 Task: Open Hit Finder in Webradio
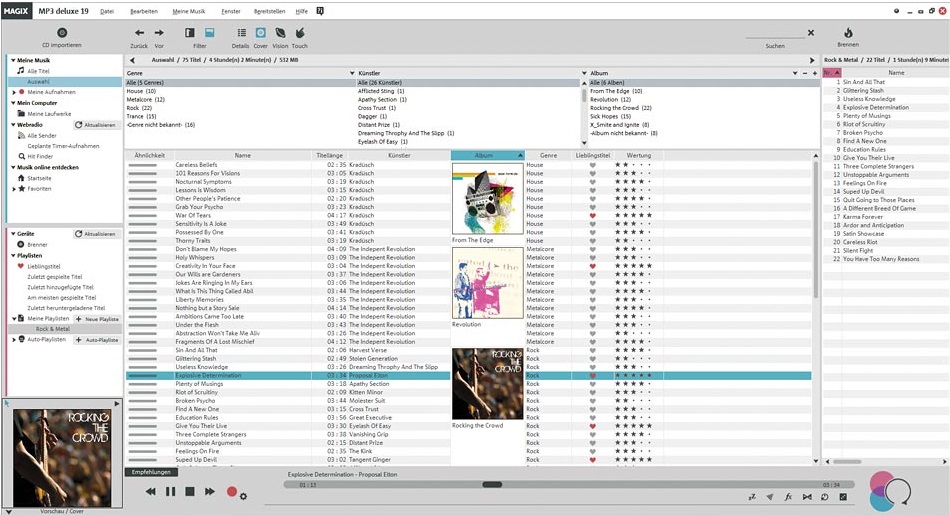(x=40, y=156)
